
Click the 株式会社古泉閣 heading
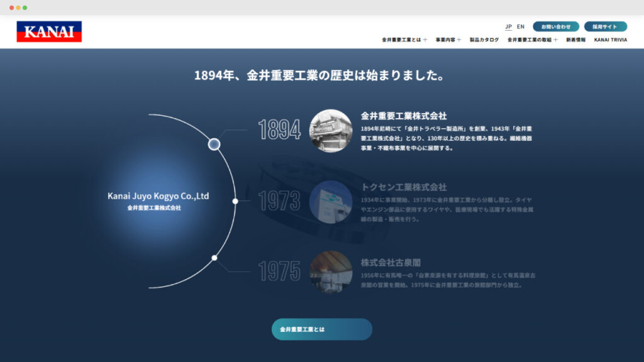click(391, 263)
